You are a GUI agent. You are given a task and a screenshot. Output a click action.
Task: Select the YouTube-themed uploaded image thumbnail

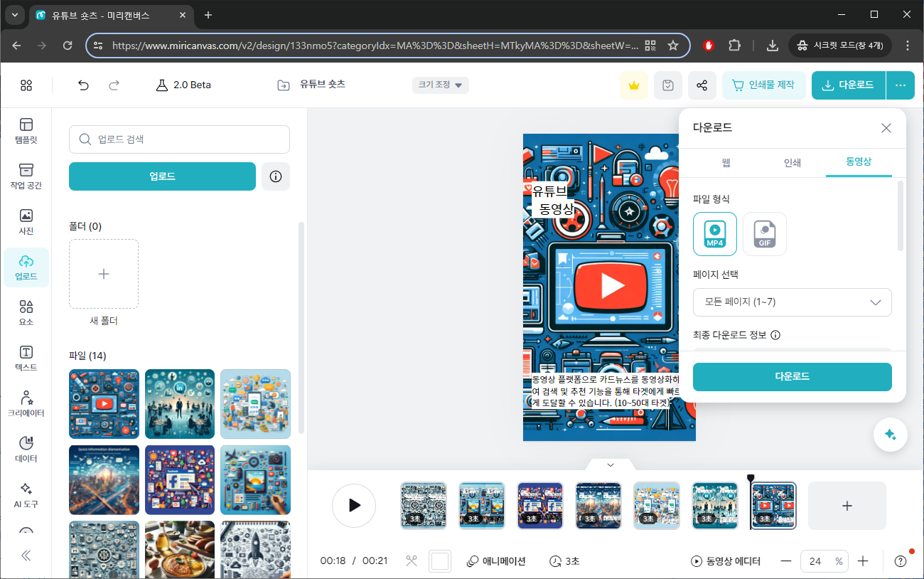tap(104, 404)
